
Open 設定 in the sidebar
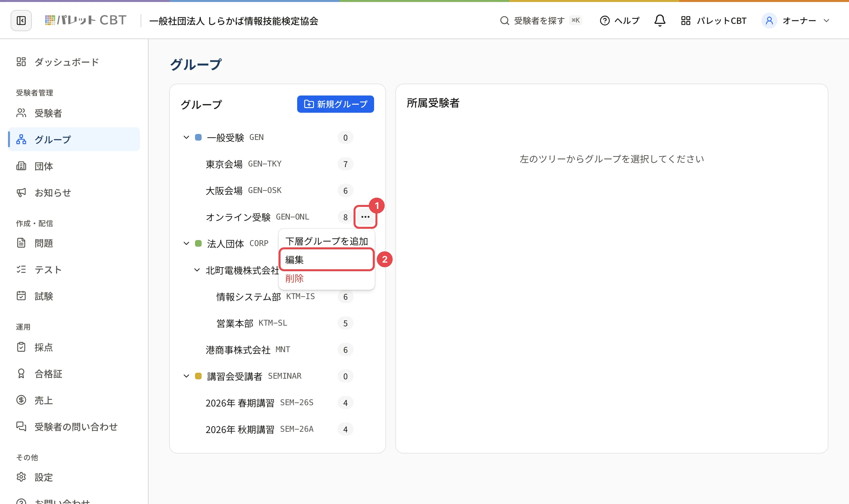coord(74,477)
